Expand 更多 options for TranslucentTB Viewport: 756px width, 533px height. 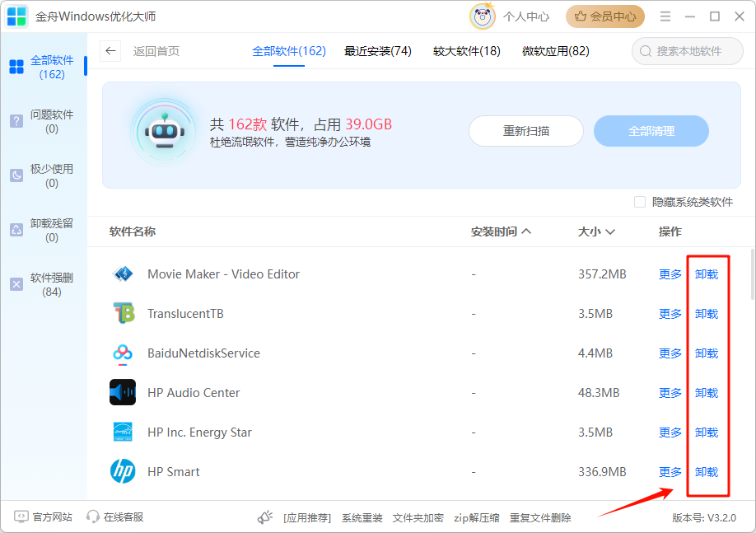pos(670,314)
